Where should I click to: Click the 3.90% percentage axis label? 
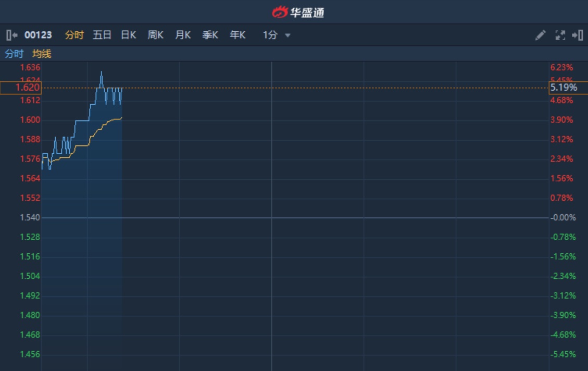click(562, 120)
